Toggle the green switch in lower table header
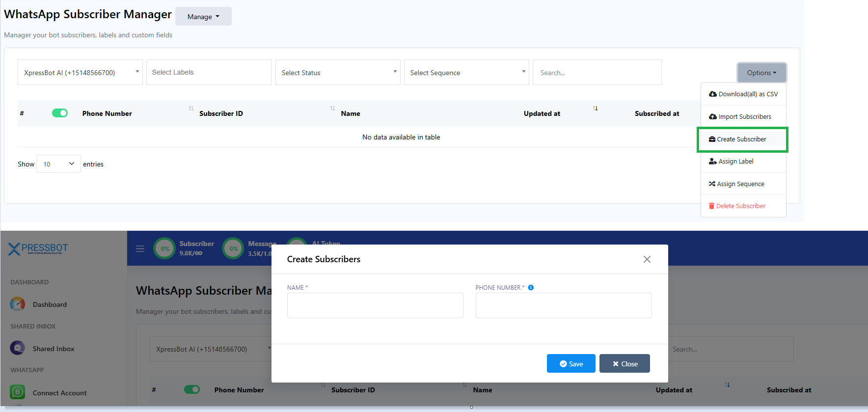Screen dimensions: 868x412 pyautogui.click(x=192, y=389)
